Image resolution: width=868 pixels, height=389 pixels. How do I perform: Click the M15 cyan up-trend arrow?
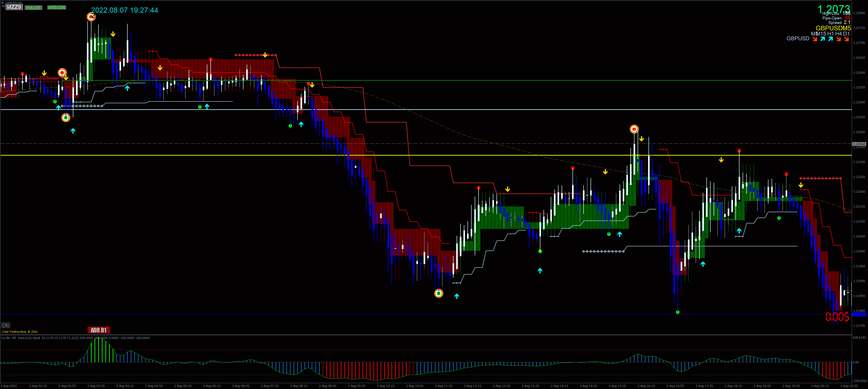point(823,39)
